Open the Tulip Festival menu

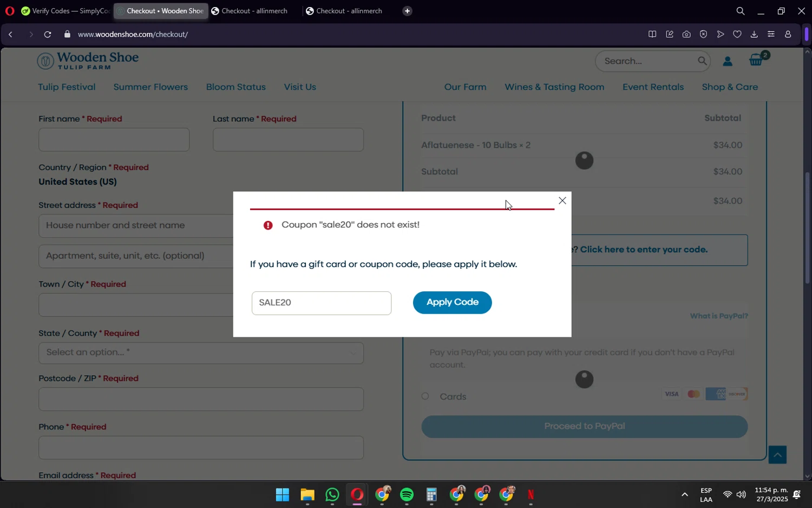[67, 87]
